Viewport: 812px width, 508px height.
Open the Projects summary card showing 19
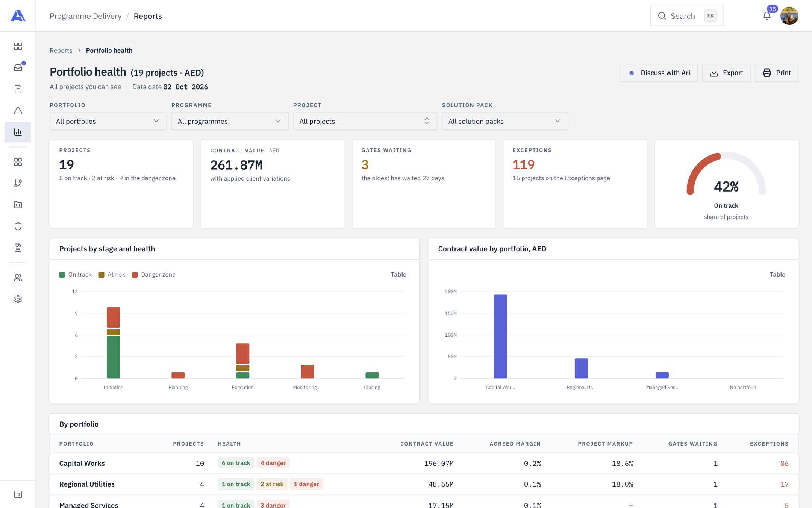122,184
